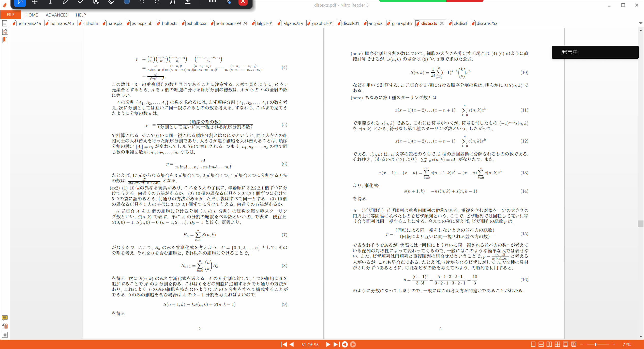
Task: Open the Comments panel icon
Action: coord(5,318)
